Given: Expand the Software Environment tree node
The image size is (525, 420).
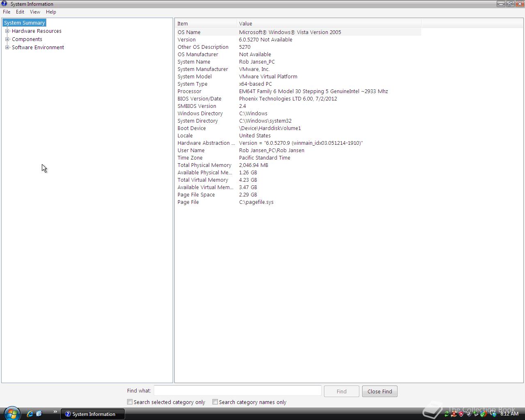Looking at the screenshot, I should pos(7,48).
